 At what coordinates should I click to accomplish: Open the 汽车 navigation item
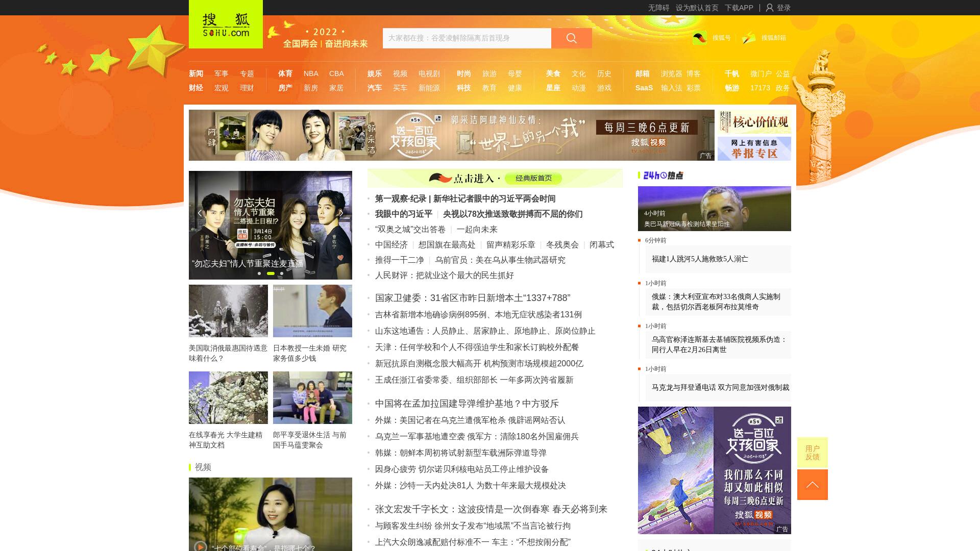[375, 88]
